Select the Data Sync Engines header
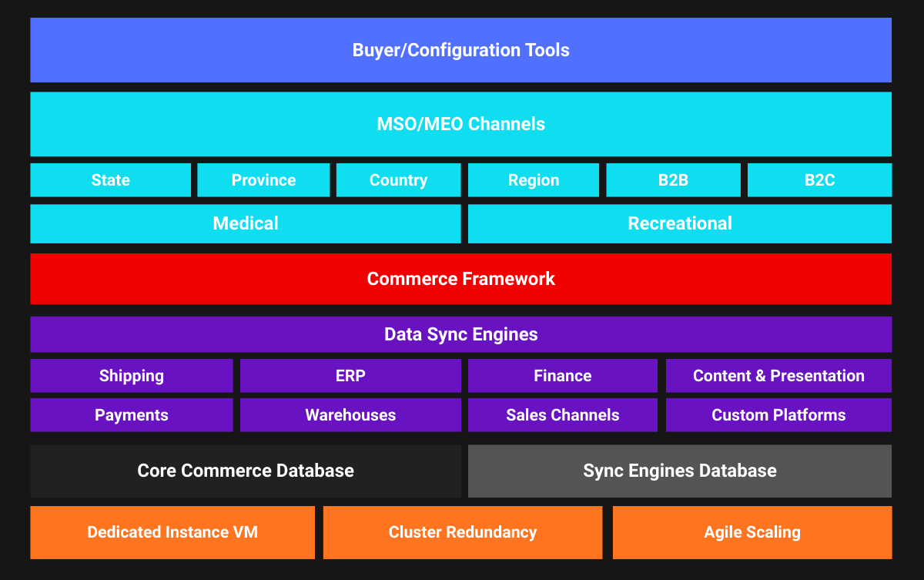Image resolution: width=924 pixels, height=580 pixels. pyautogui.click(x=461, y=334)
